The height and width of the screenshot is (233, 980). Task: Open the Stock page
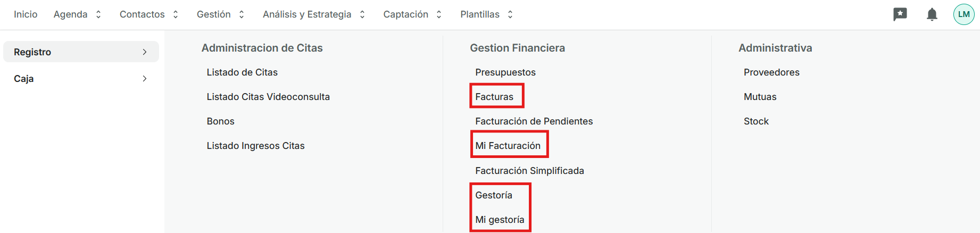[x=756, y=121]
